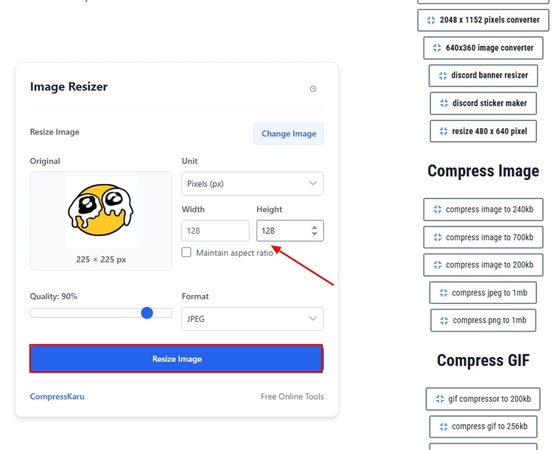Enable the Maintain aspect ratio checkbox
The image size is (553, 450).
point(186,252)
